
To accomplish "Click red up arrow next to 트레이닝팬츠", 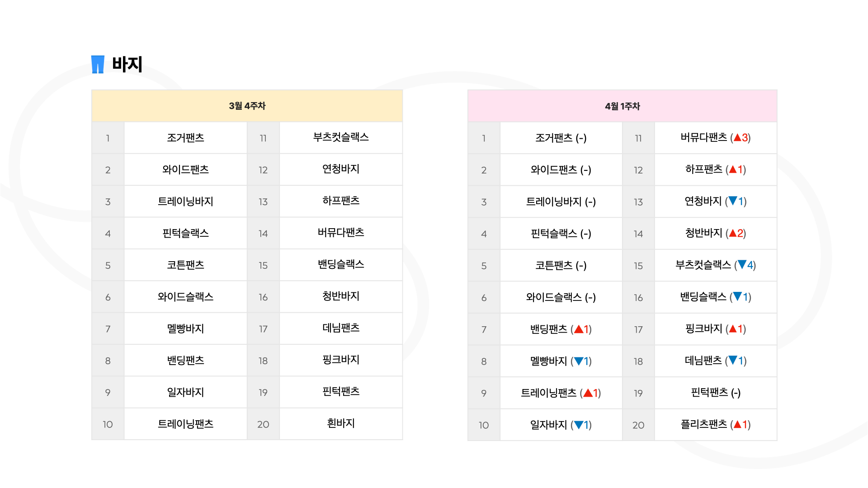I will click(x=588, y=393).
